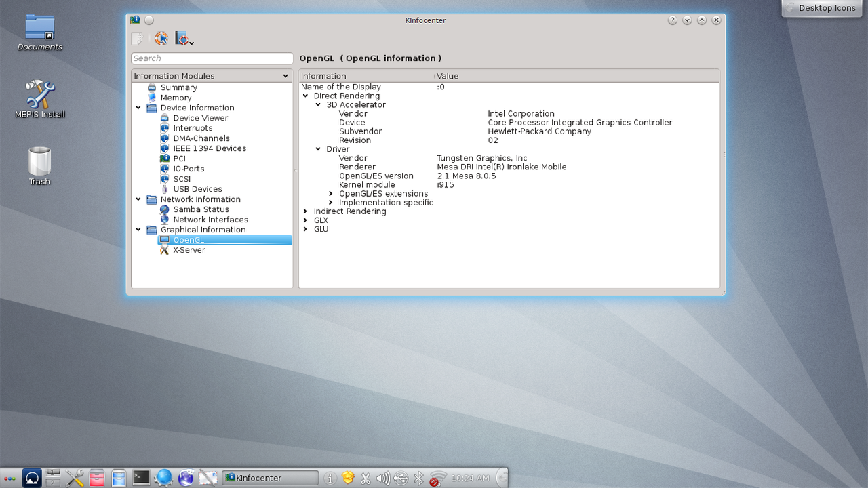Open the X-Server module
This screenshot has width=868, height=488.
[x=189, y=250]
